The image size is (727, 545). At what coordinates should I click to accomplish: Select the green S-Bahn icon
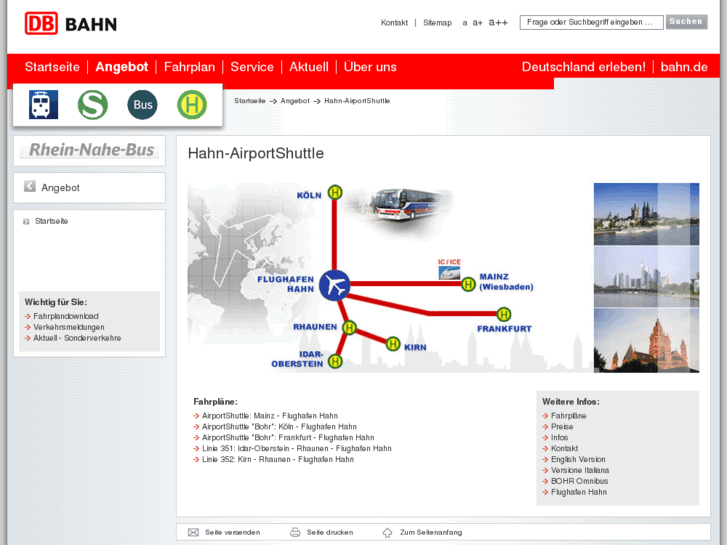tap(93, 104)
